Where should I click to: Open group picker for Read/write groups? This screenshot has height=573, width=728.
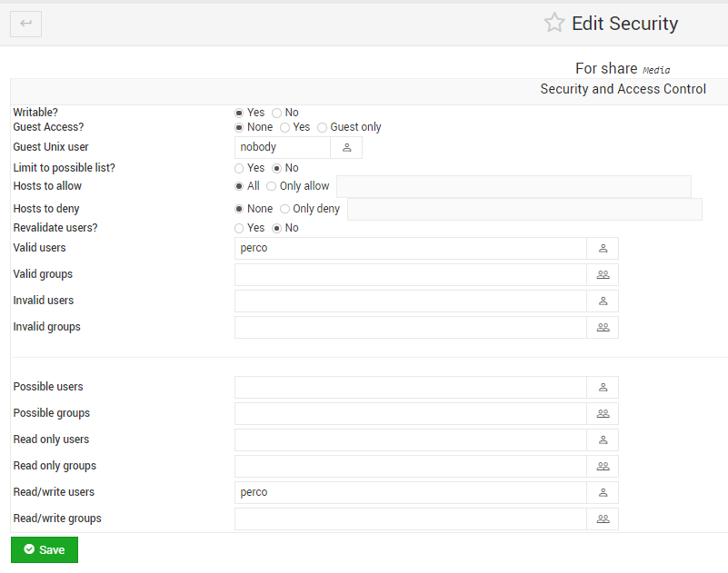[603, 519]
